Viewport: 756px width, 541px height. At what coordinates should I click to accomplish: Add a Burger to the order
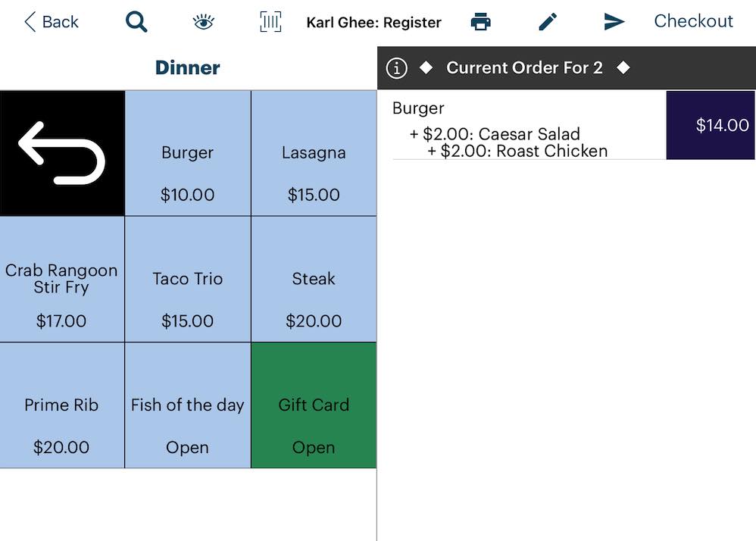[x=187, y=152]
